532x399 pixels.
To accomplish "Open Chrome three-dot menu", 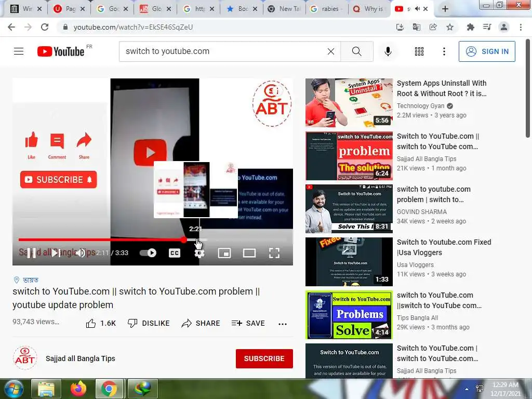I will click(521, 27).
